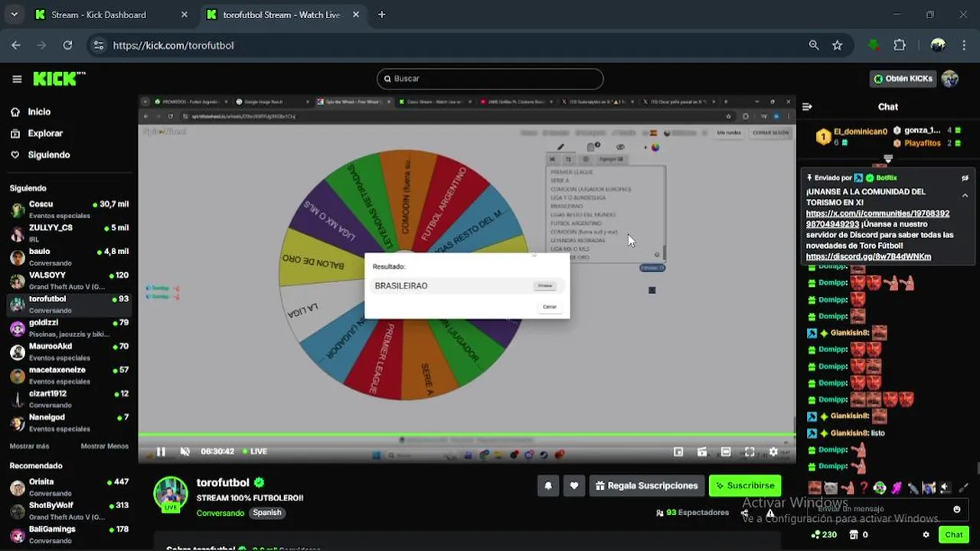Open recommended channel Orisita
980x551 pixels.
click(69, 487)
